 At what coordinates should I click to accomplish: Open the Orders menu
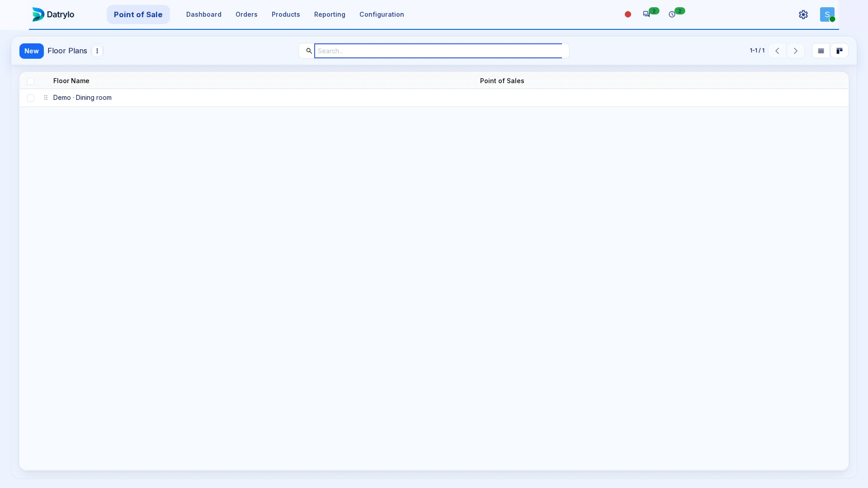246,14
